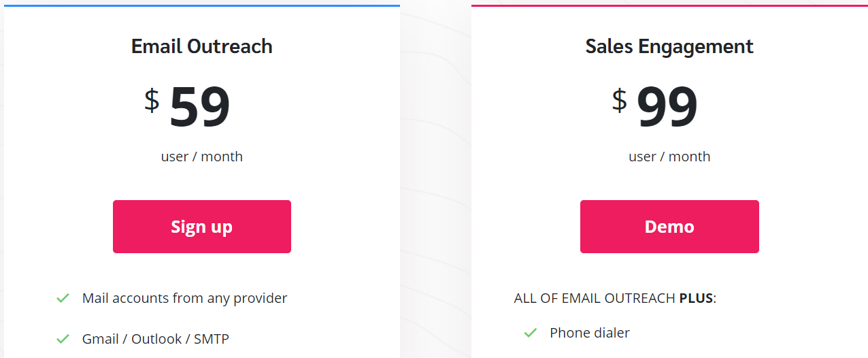Click the ALL OF EMAIL OUTREACH PLUS label
868x358 pixels.
tap(615, 298)
